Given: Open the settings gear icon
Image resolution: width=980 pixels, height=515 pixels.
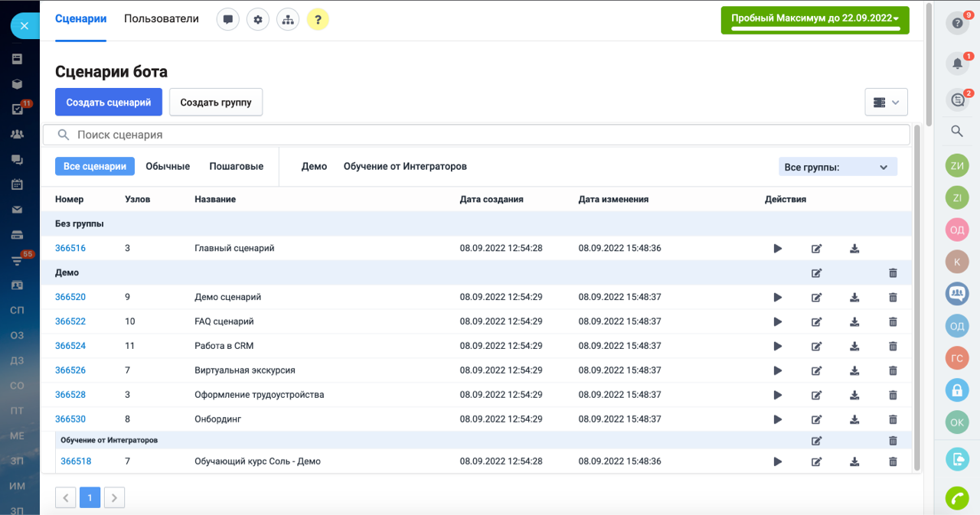Looking at the screenshot, I should click(258, 20).
